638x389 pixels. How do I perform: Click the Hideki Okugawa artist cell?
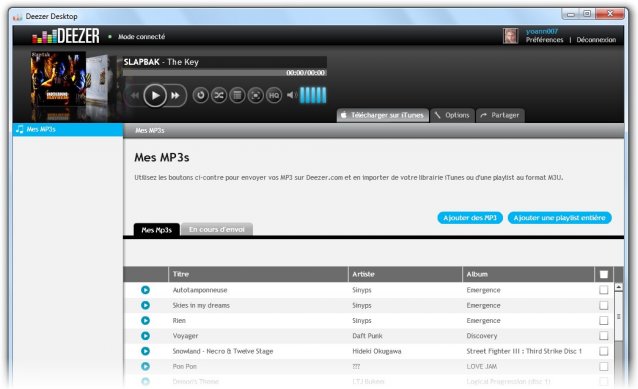[x=377, y=351]
